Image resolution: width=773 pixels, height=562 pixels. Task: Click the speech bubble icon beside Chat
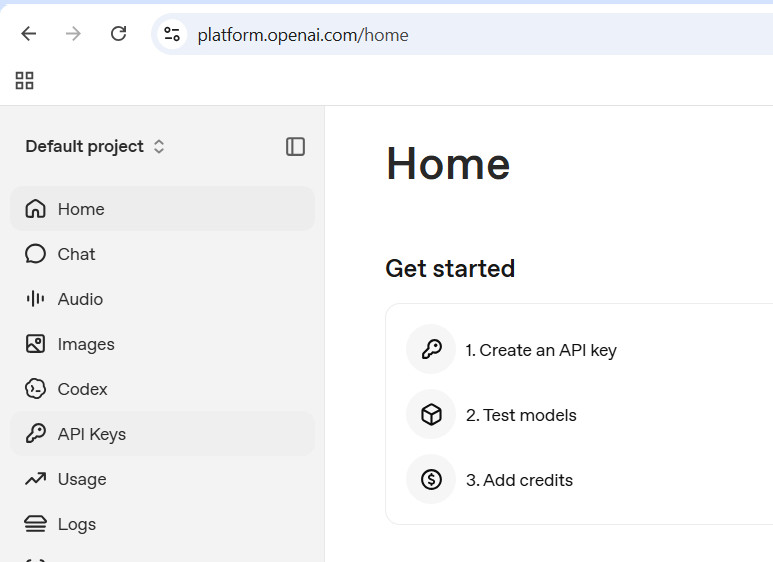click(35, 254)
